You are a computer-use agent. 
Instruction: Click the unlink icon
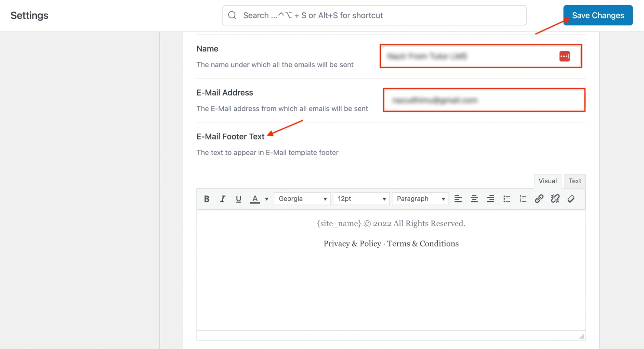555,199
